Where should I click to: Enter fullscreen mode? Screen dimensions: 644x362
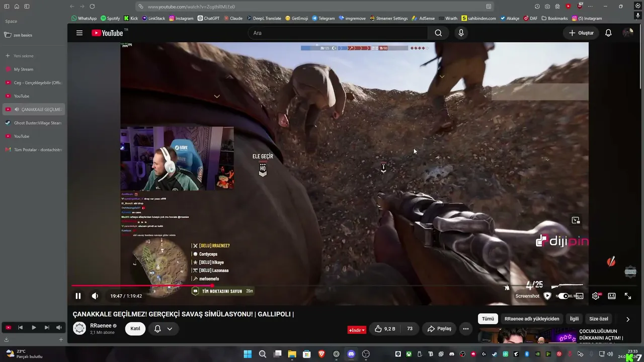(x=628, y=296)
